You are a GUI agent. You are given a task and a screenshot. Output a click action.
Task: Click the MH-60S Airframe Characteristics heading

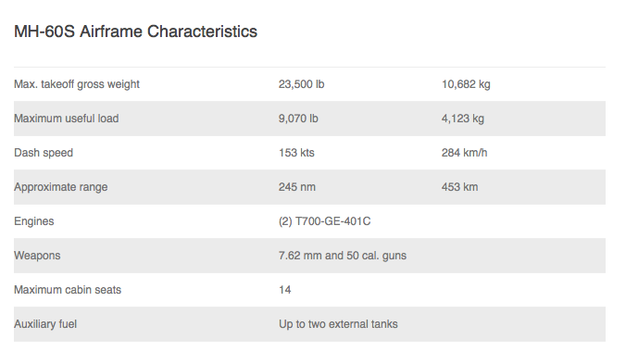[x=135, y=31]
